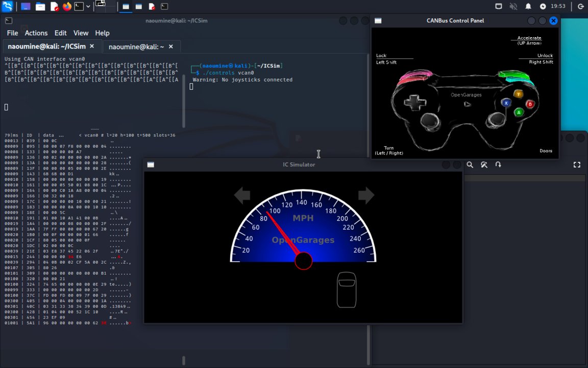Click the blue X controller button
588x368 pixels.
506,103
